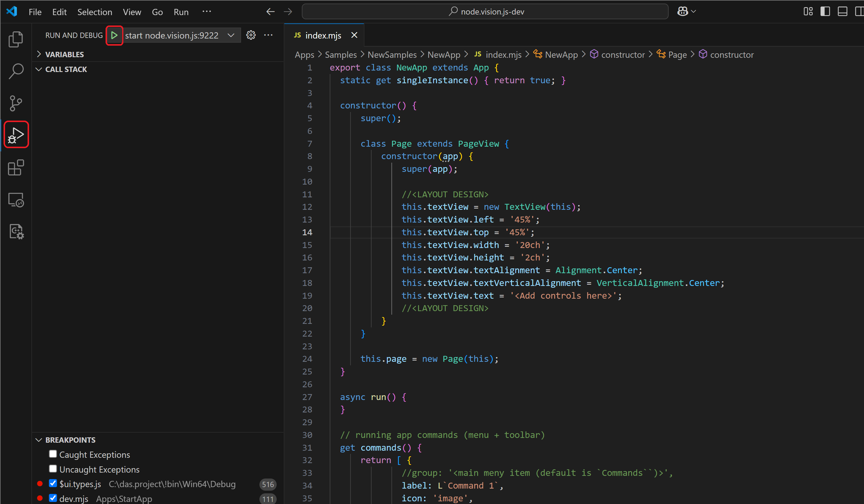Viewport: 864px width, 504px height.
Task: Switch to the index.mjs tab
Action: (323, 35)
